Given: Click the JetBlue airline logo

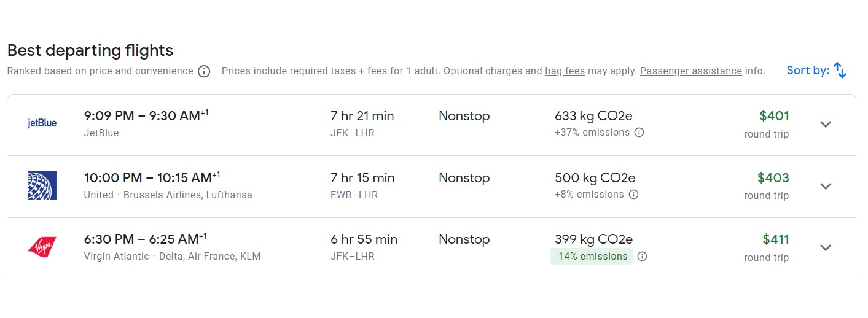Looking at the screenshot, I should pyautogui.click(x=42, y=123).
